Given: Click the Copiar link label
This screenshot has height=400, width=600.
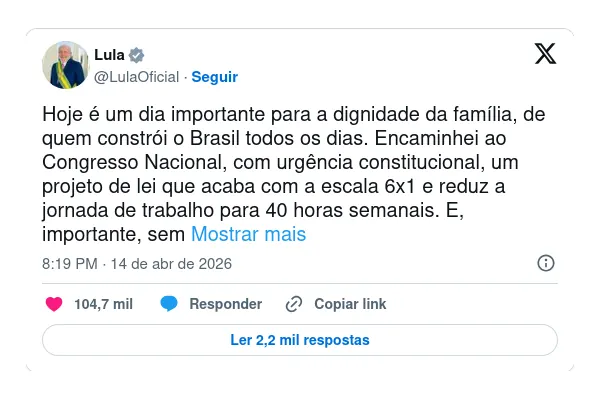Looking at the screenshot, I should click(x=350, y=304).
